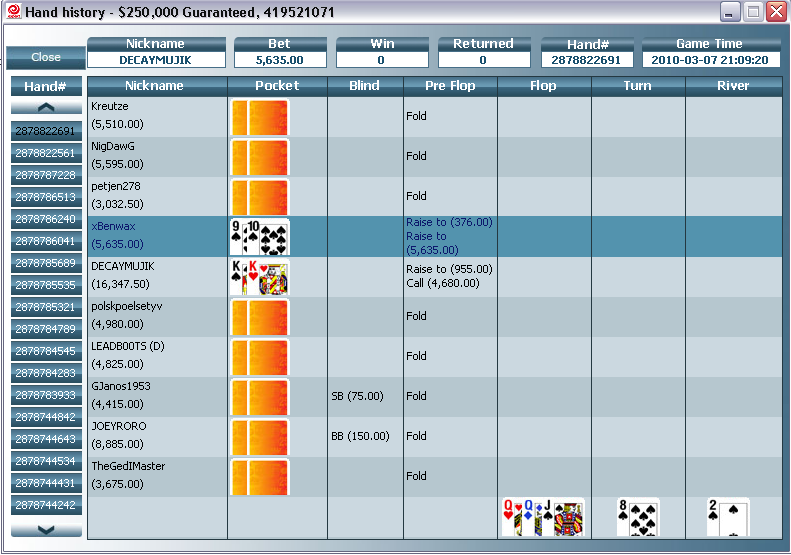Click the Pocket column header
This screenshot has height=555, width=791.
[277, 86]
